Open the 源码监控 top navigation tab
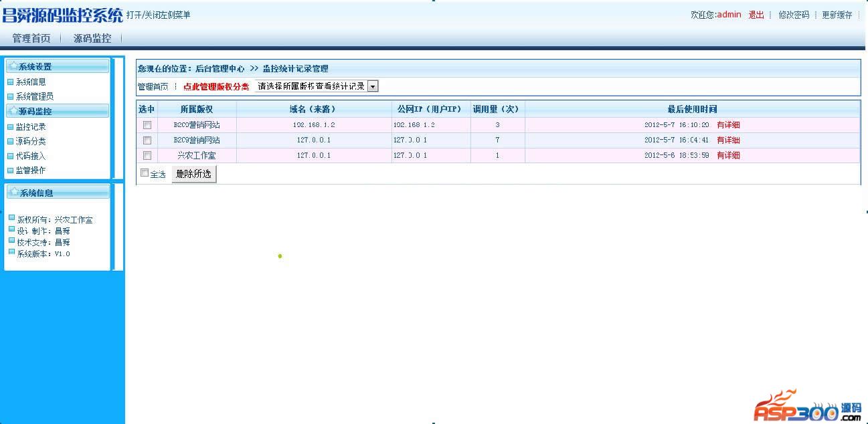 [92, 38]
